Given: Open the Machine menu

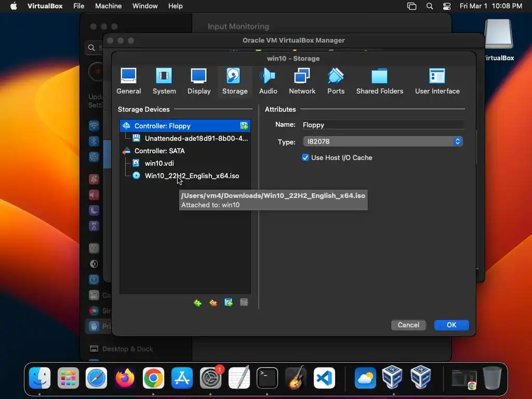Looking at the screenshot, I should coord(108,6).
